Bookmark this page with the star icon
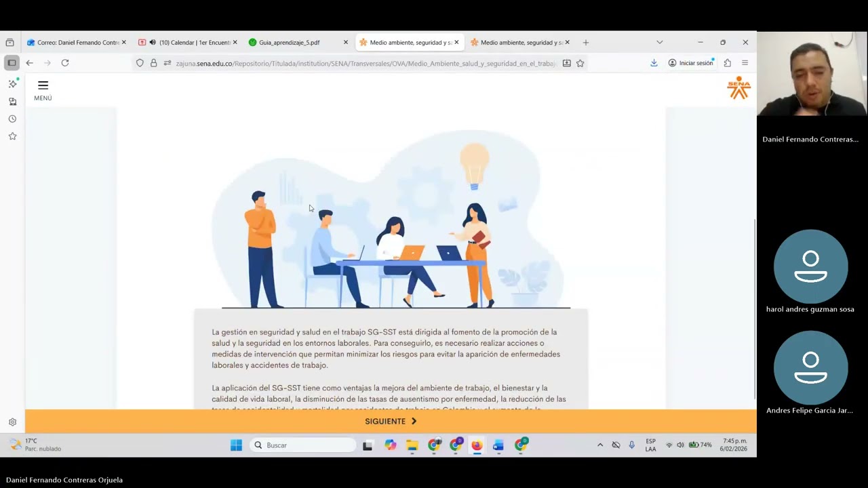This screenshot has height=488, width=868. 580,63
